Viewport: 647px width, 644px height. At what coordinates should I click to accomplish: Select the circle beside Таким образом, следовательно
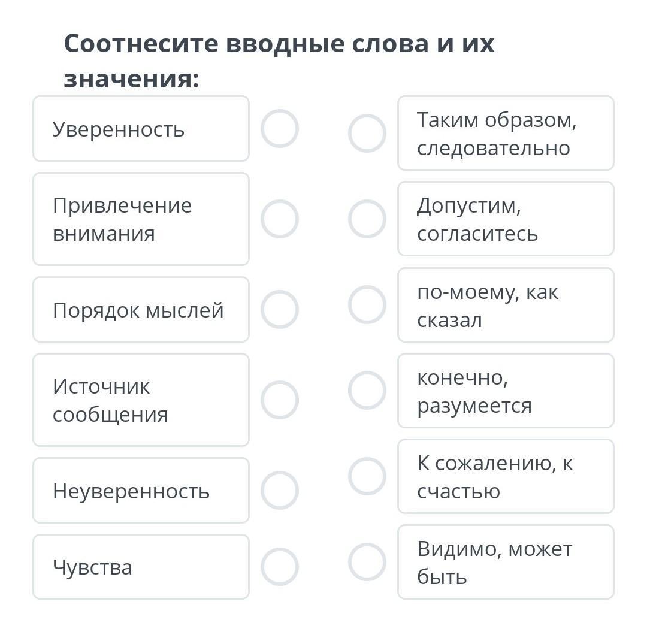pyautogui.click(x=367, y=133)
